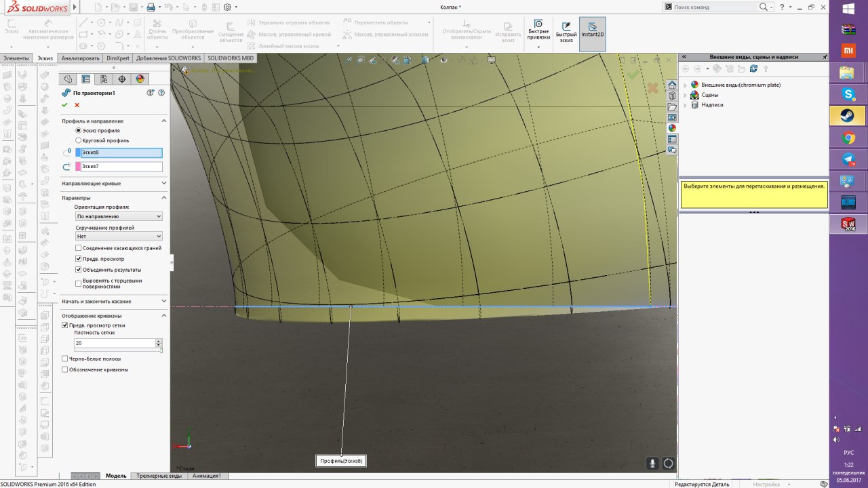The height and width of the screenshot is (488, 868).
Task: Expand Начать и закончить касание section
Action: point(163,301)
